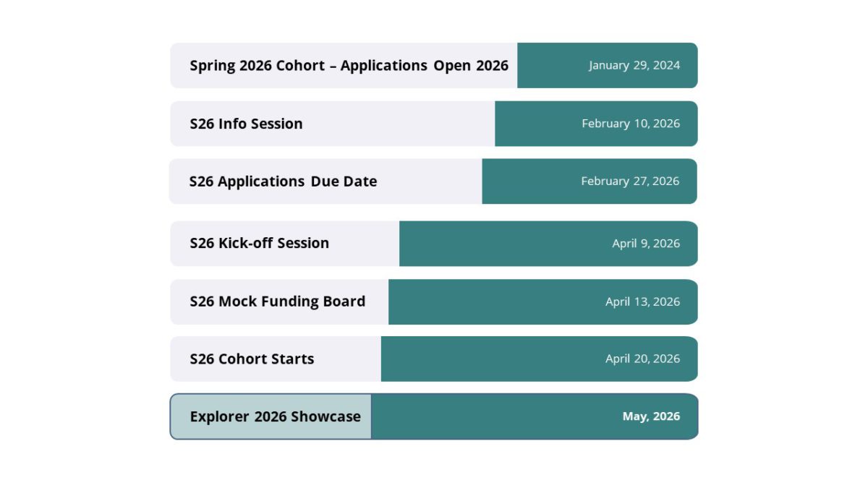This screenshot has height=488, width=868.
Task: Select the April 9, 2026 date
Action: coord(645,244)
